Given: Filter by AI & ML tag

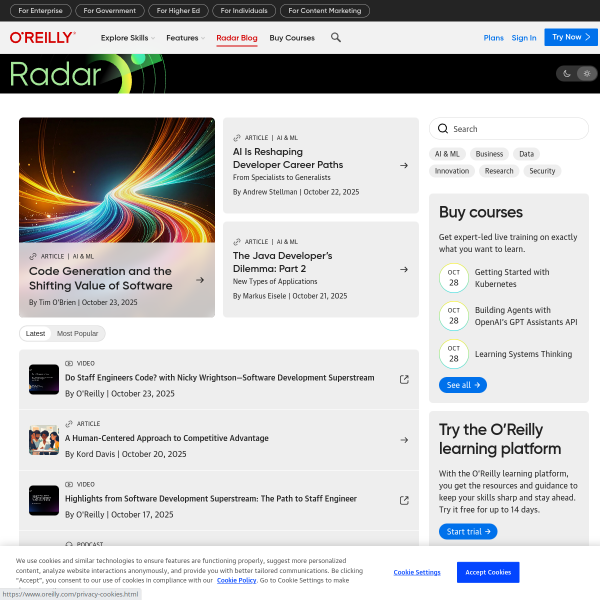Looking at the screenshot, I should [x=447, y=154].
